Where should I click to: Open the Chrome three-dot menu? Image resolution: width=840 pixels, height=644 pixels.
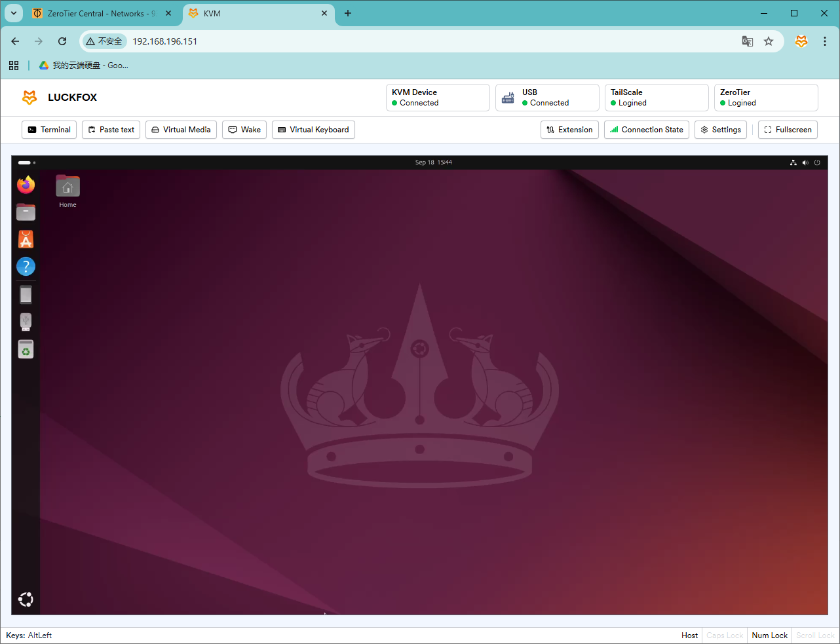tap(824, 41)
